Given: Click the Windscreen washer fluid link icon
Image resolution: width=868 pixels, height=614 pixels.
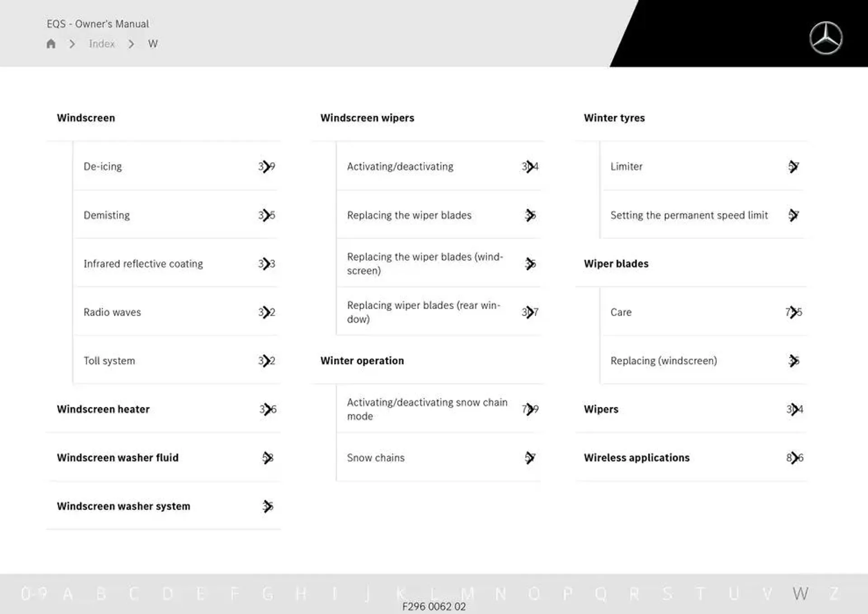Looking at the screenshot, I should (266, 457).
